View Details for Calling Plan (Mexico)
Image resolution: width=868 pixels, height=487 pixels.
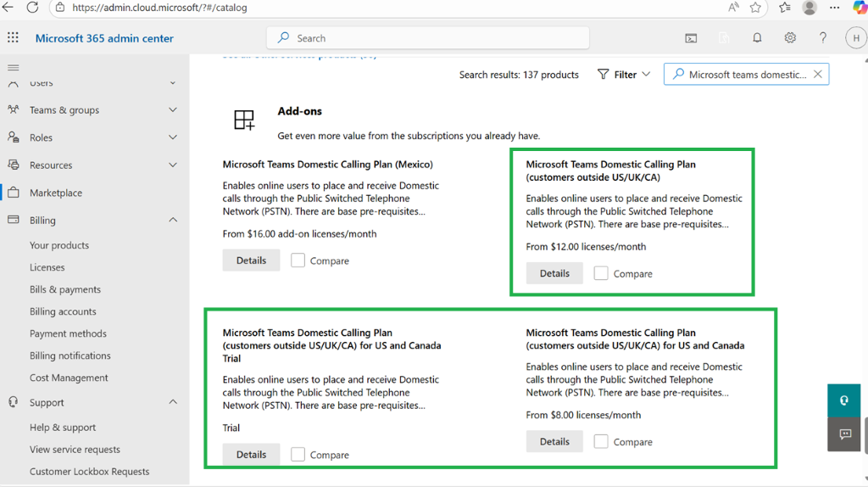(251, 260)
